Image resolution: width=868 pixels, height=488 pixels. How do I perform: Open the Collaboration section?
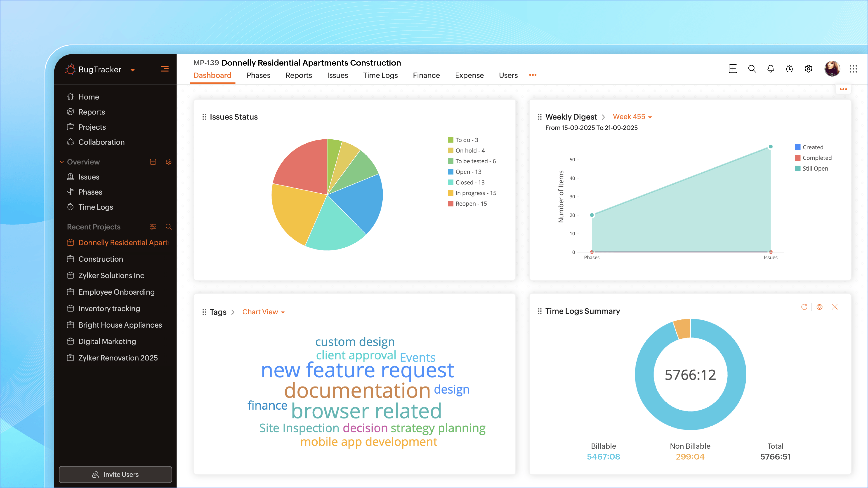(x=101, y=142)
